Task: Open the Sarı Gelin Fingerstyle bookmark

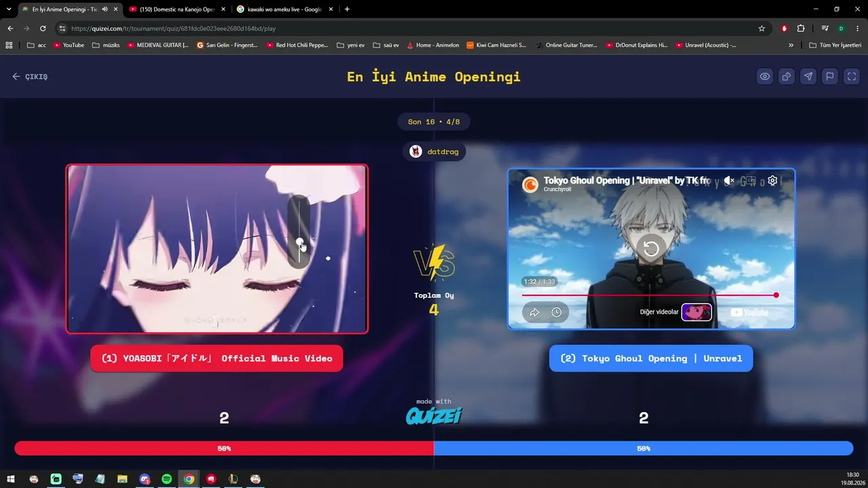Action: (x=227, y=45)
